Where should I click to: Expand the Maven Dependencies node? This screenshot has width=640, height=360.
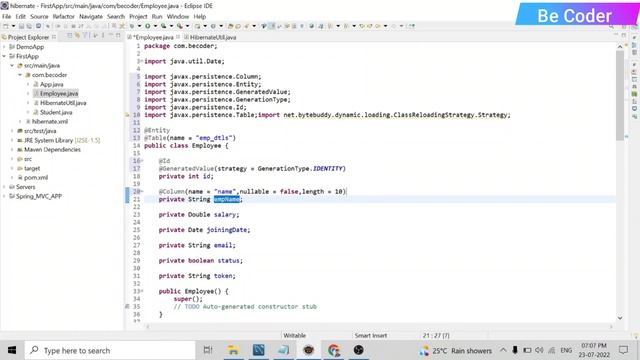click(12, 150)
